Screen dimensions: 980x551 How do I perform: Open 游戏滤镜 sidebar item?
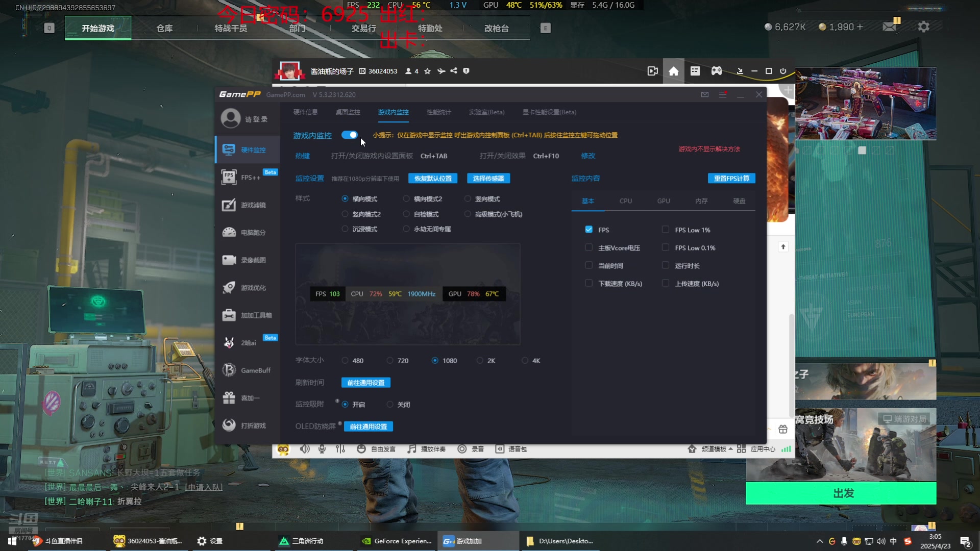(248, 205)
